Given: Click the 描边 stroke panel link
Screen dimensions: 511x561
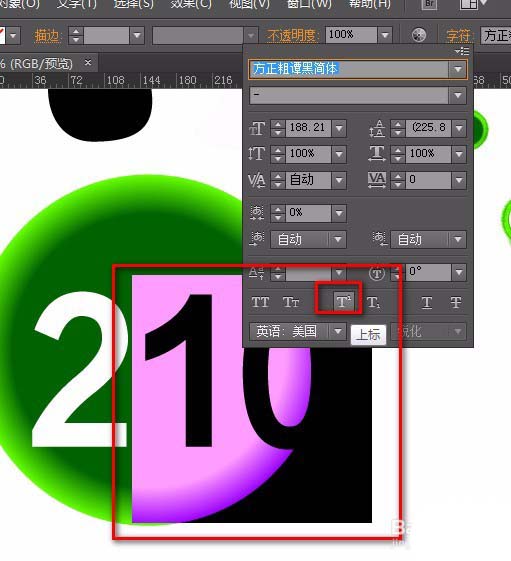Looking at the screenshot, I should point(47,35).
